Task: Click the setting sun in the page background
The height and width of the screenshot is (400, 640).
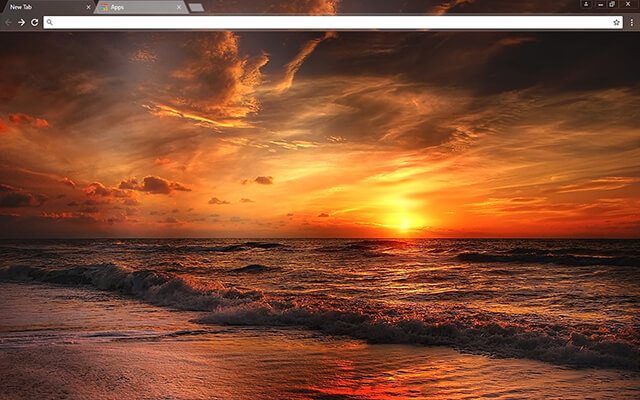Action: (403, 222)
